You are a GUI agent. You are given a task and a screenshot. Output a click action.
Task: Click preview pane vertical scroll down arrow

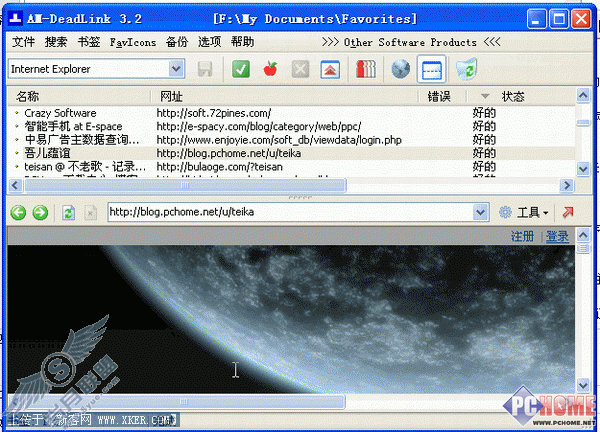point(583,385)
